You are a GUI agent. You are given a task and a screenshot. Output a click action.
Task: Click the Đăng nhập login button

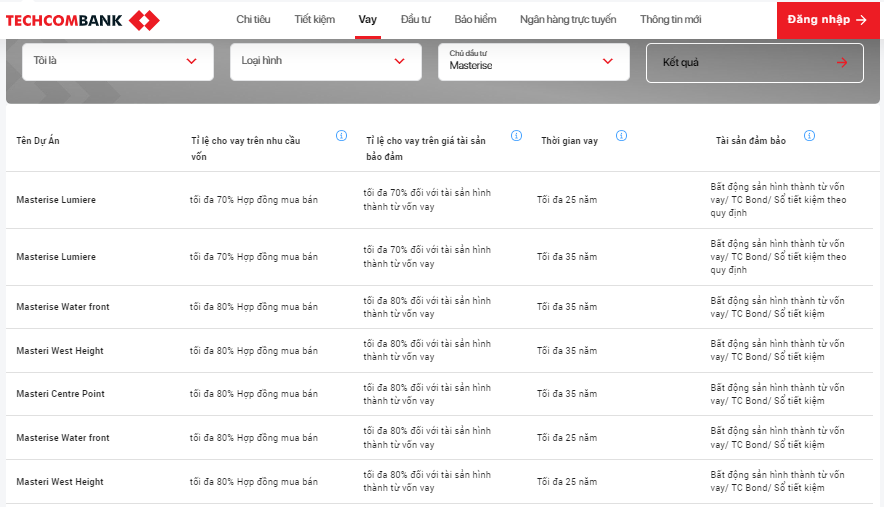pyautogui.click(x=828, y=20)
